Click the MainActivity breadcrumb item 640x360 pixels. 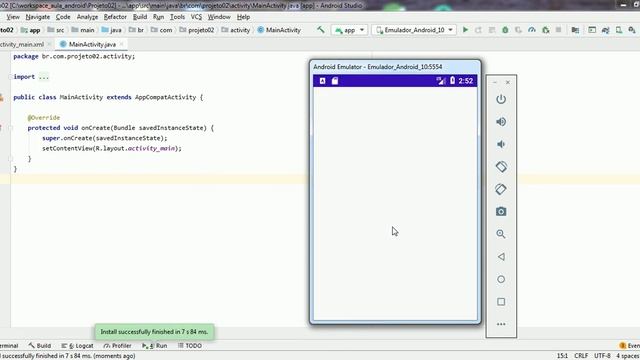(279, 30)
